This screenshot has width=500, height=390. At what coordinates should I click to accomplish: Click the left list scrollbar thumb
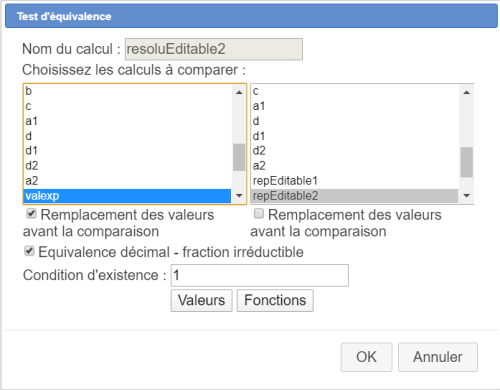[x=239, y=157]
